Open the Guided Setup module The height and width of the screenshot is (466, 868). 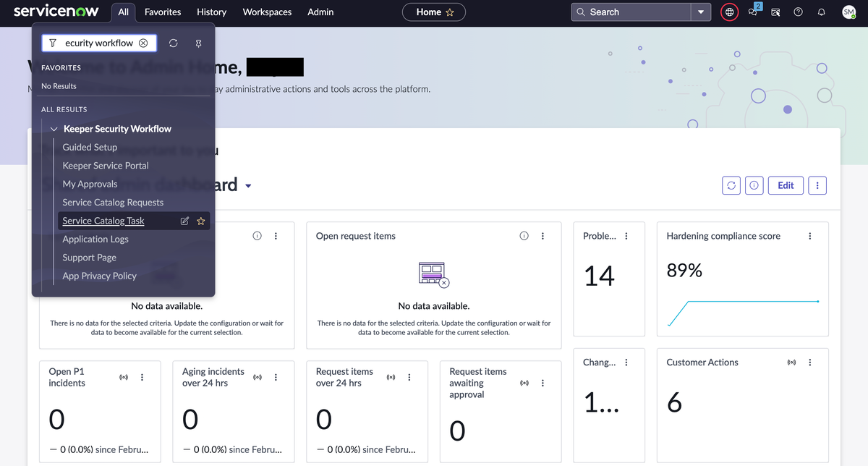[90, 147]
